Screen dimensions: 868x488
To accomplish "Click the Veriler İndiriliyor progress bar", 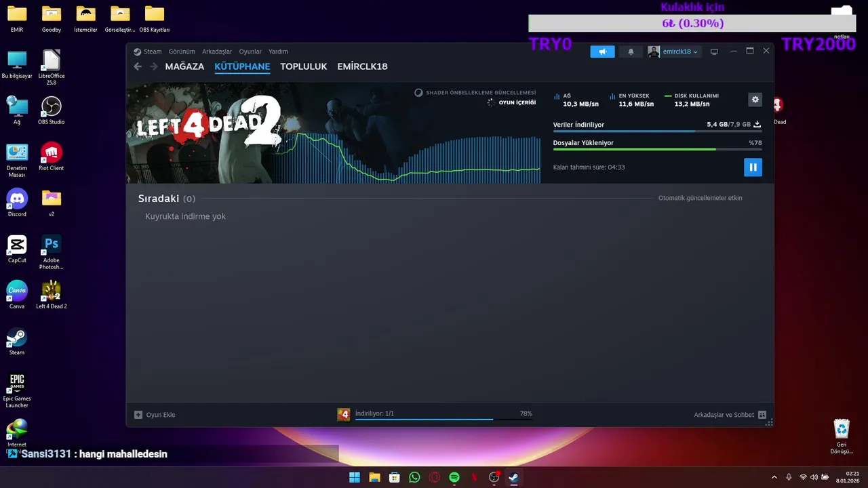I will click(657, 131).
